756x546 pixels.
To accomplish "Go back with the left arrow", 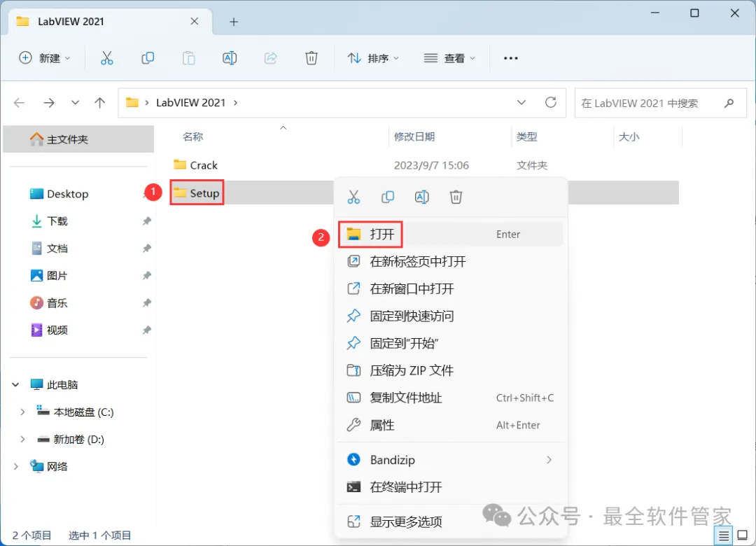I will point(19,103).
